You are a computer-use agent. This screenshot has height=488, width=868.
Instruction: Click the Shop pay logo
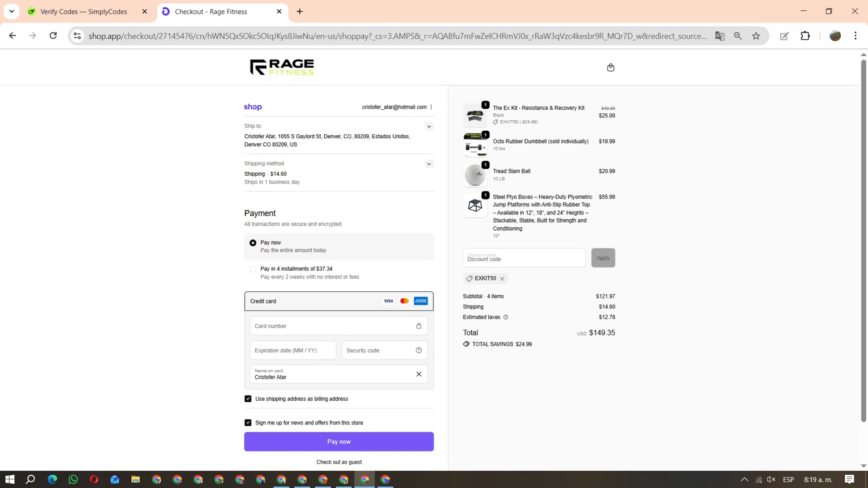click(x=253, y=107)
